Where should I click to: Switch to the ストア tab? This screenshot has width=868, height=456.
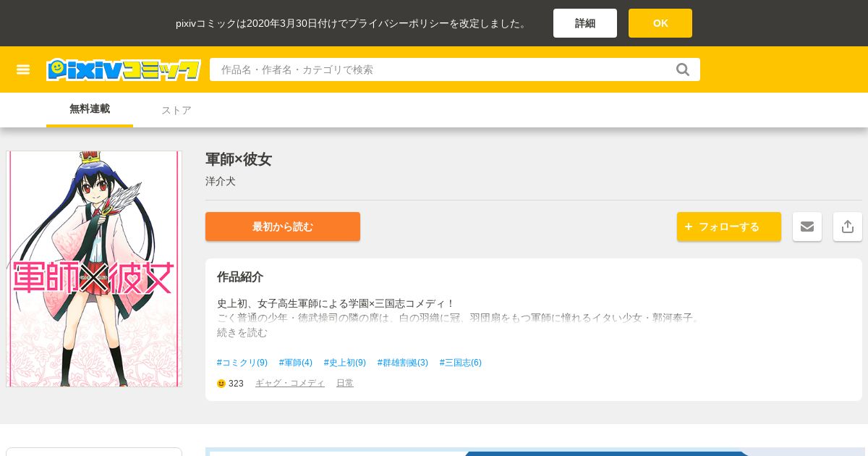[x=176, y=110]
